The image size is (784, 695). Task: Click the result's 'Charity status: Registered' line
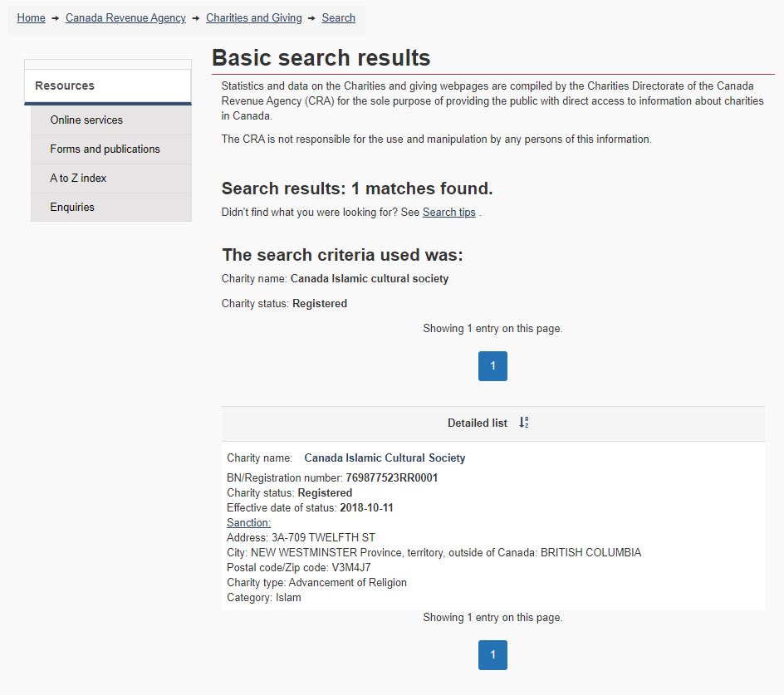pyautogui.click(x=290, y=492)
